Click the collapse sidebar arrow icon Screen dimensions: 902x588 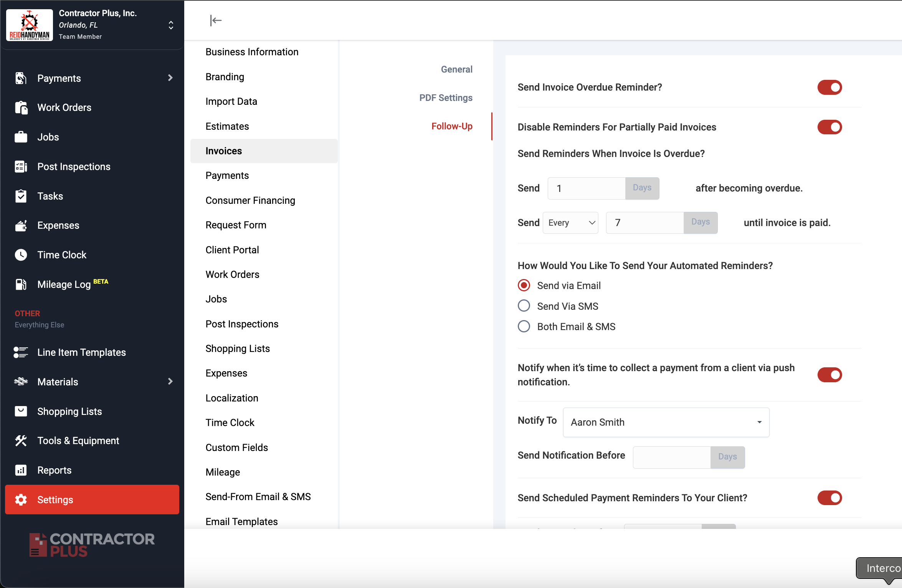pos(216,20)
